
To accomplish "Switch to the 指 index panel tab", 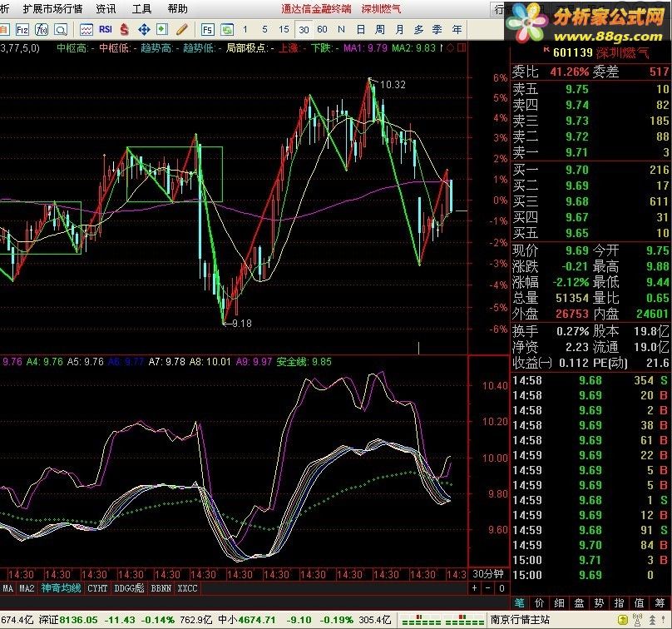I will coord(619,603).
